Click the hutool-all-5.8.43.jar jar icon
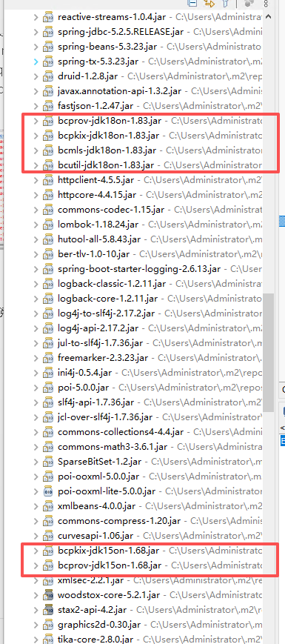The height and width of the screenshot is (644, 285). click(48, 239)
